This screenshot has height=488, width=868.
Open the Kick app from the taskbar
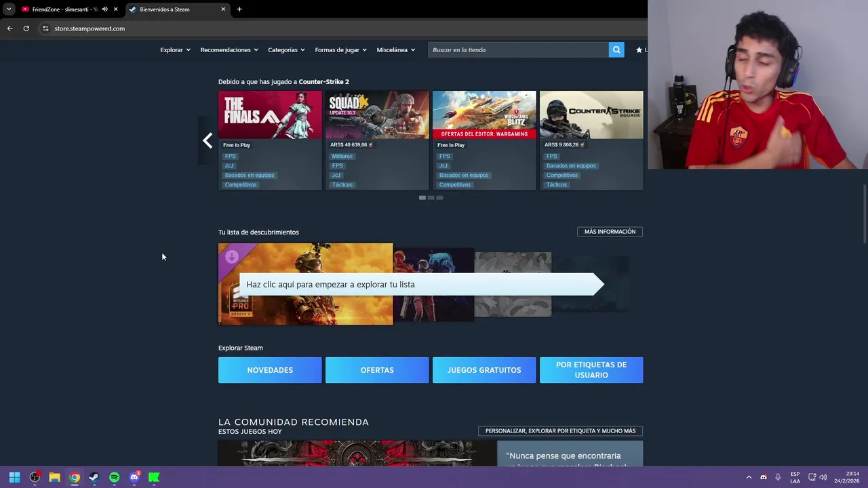[154, 477]
